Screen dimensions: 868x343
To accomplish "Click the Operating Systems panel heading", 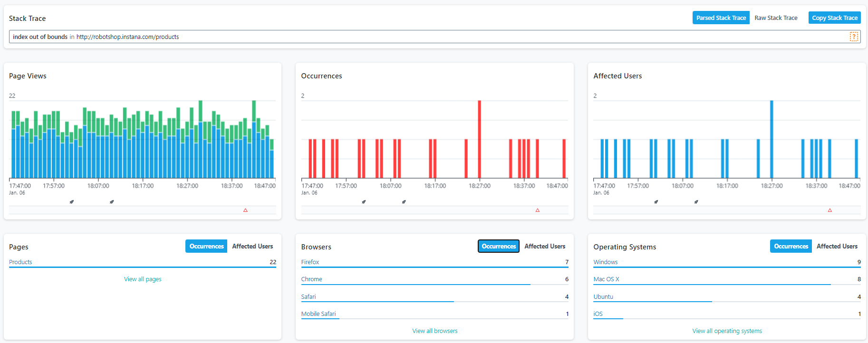I will click(x=625, y=247).
